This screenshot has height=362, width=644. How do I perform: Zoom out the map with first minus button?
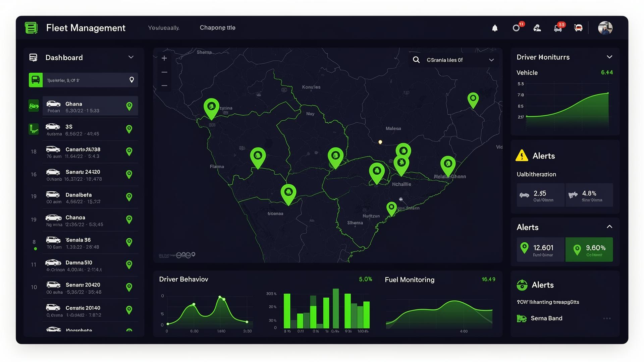[x=164, y=72]
